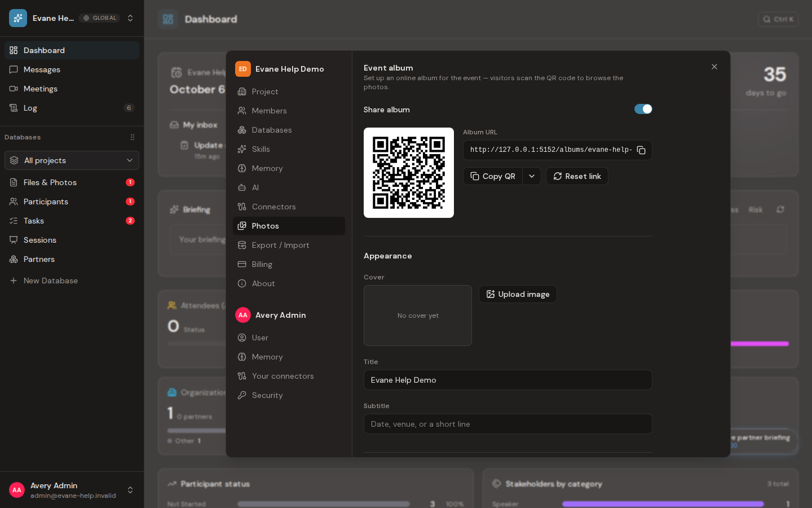This screenshot has width=812, height=508.
Task: Click New Database in the sidebar
Action: [72, 281]
